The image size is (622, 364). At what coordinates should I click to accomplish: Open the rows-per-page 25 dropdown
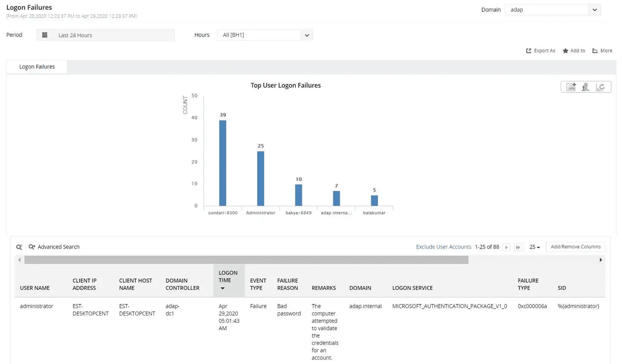click(x=534, y=247)
